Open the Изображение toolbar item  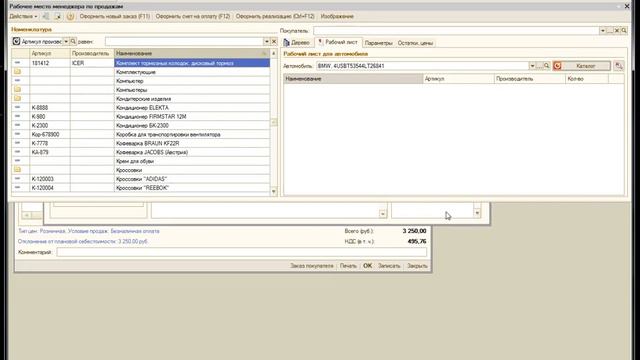pos(337,16)
